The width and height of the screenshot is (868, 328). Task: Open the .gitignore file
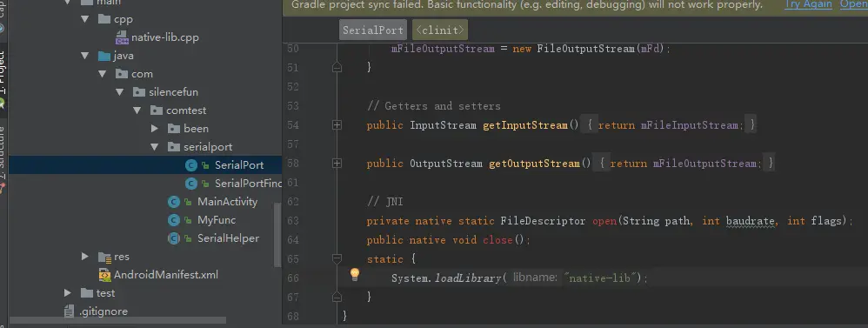pos(103,311)
